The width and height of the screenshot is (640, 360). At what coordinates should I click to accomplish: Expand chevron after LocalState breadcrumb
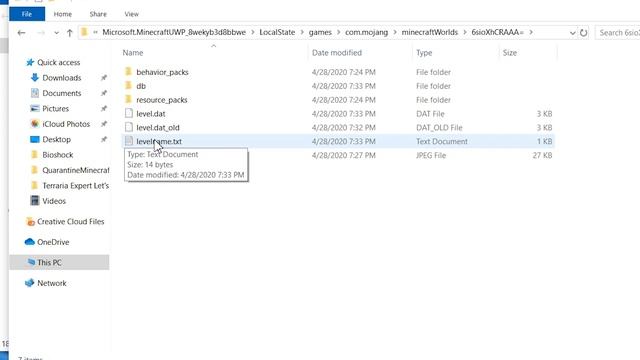click(x=302, y=32)
